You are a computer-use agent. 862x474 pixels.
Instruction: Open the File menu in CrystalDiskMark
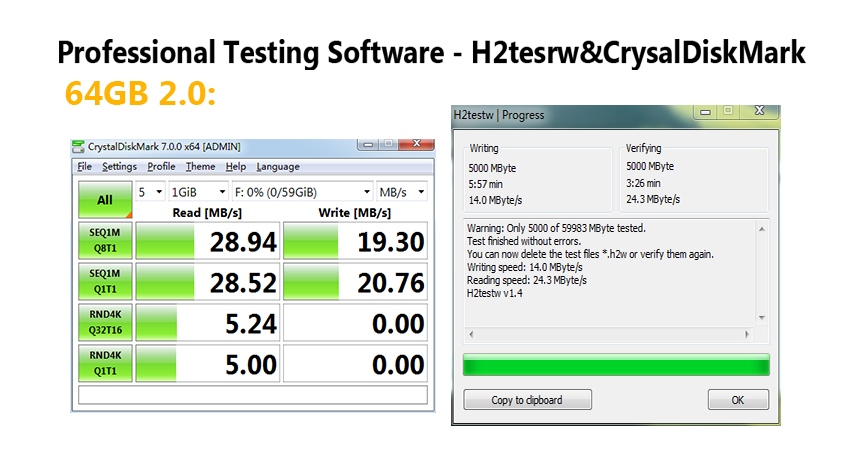coord(84,167)
